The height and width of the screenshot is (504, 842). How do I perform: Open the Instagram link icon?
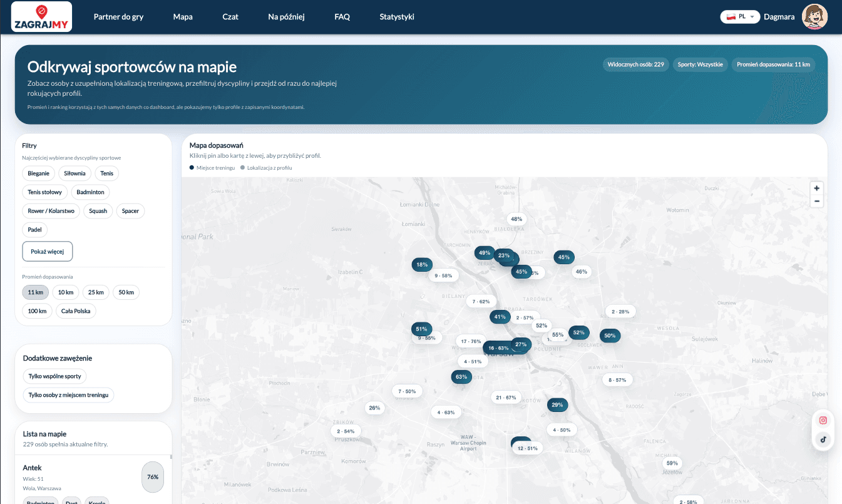click(x=823, y=421)
